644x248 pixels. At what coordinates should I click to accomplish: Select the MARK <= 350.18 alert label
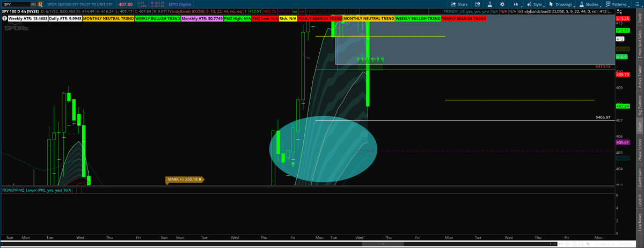[183, 179]
